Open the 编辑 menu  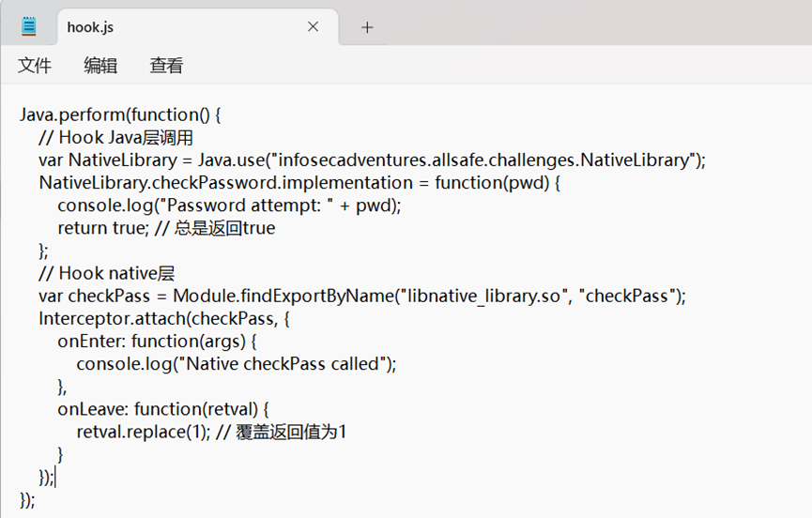[x=100, y=66]
